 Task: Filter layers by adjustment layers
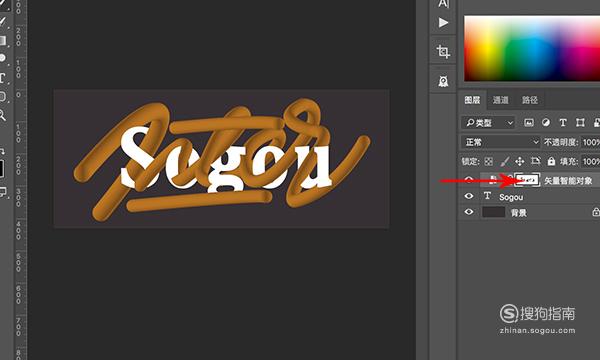click(546, 122)
